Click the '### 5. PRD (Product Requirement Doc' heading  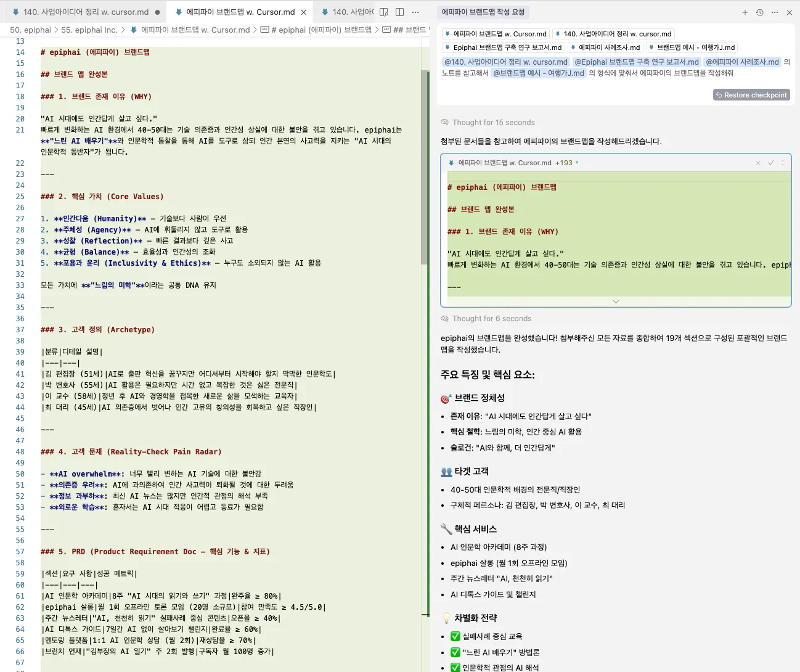click(155, 552)
